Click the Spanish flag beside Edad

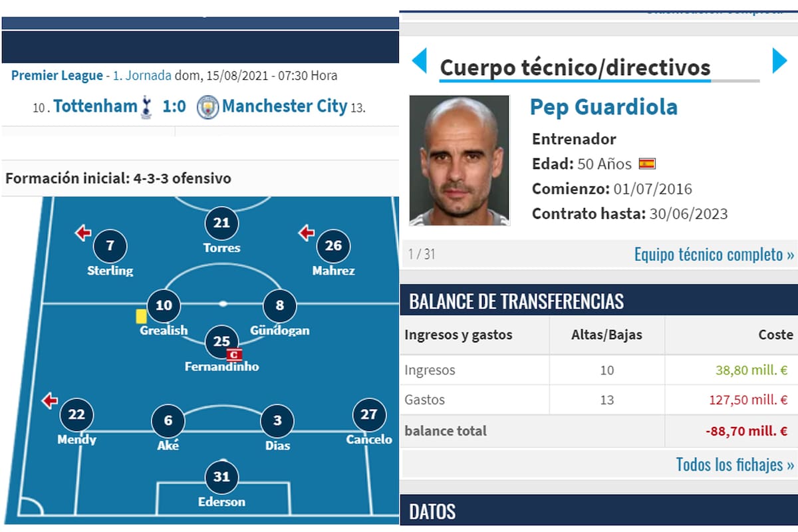(646, 163)
